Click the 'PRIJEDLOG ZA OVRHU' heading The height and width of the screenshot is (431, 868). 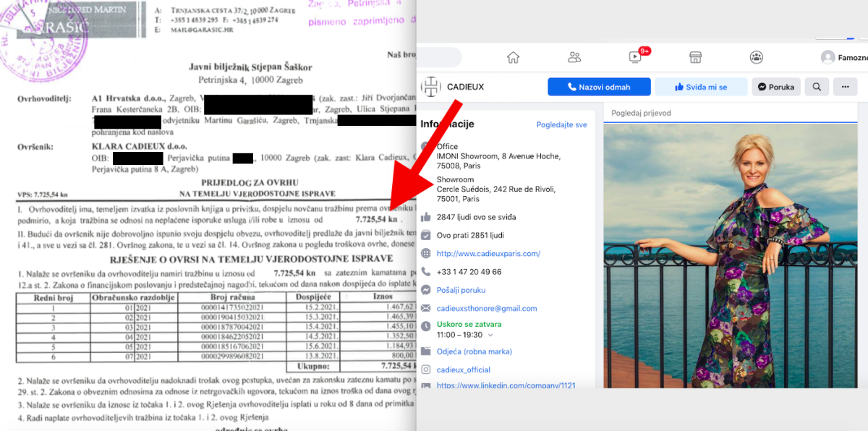(x=250, y=183)
